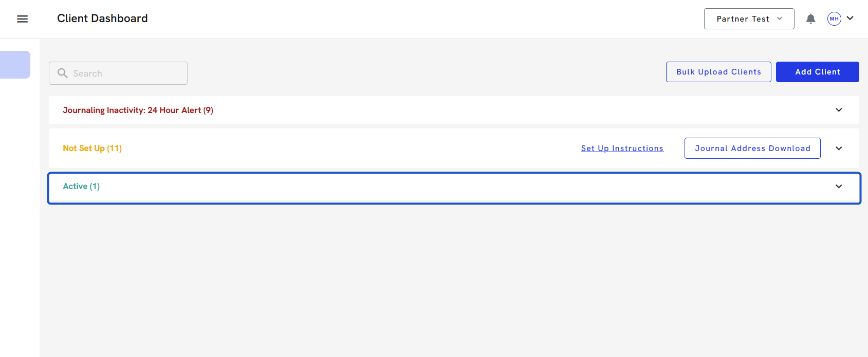Focus the Search input field
Image resolution: width=868 pixels, height=357 pixels.
(x=128, y=73)
